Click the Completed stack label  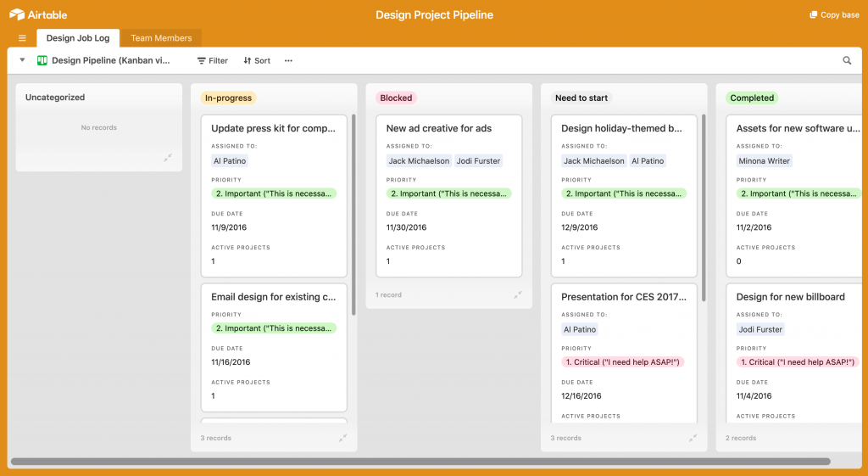pos(752,98)
